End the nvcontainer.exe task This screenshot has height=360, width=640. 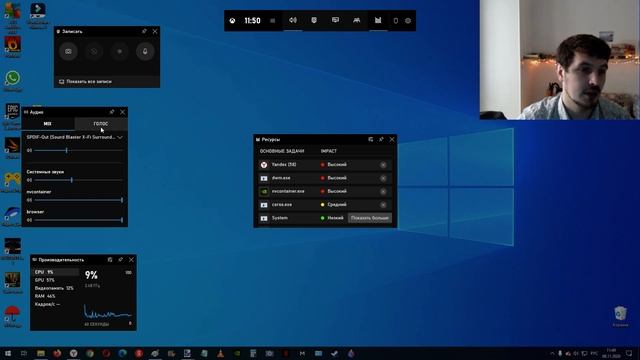click(x=383, y=191)
